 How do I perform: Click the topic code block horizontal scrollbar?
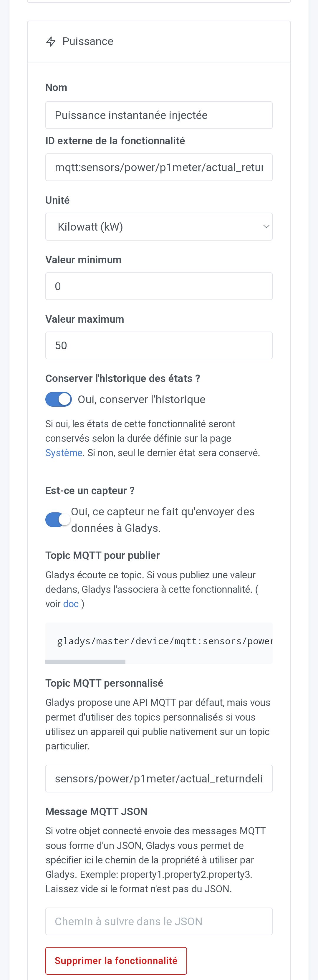tap(85, 662)
